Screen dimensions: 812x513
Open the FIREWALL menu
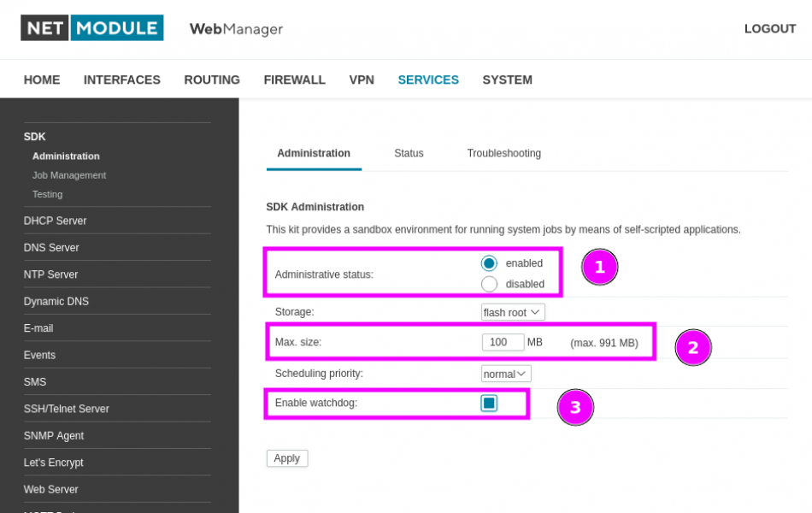294,80
